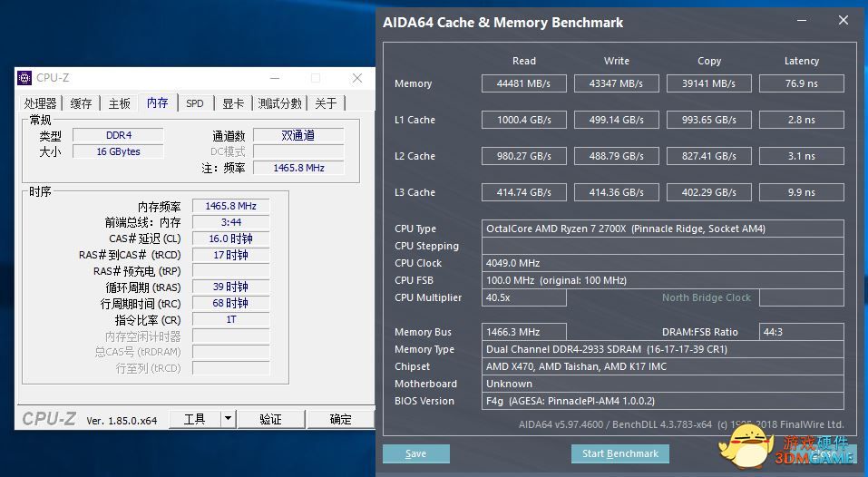The width and height of the screenshot is (868, 477).
Task: Open the 显卡 tab in CPU-Z
Action: pyautogui.click(x=233, y=103)
